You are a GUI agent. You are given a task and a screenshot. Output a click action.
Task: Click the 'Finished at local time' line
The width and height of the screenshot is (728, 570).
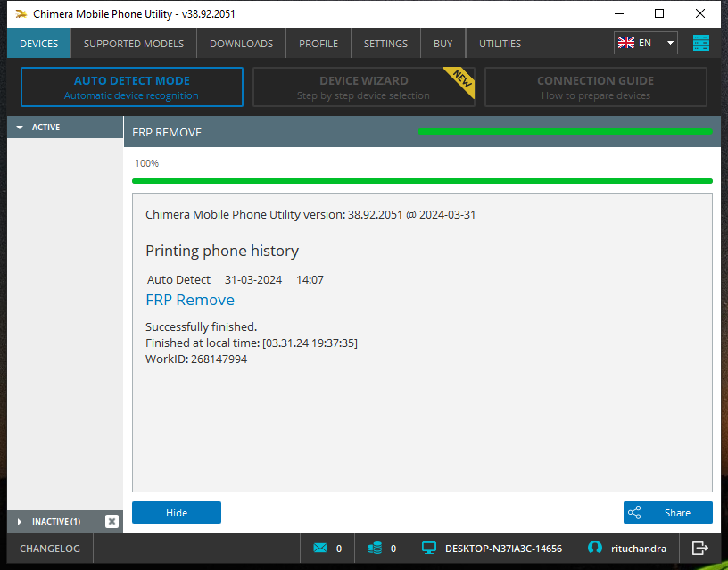point(252,343)
